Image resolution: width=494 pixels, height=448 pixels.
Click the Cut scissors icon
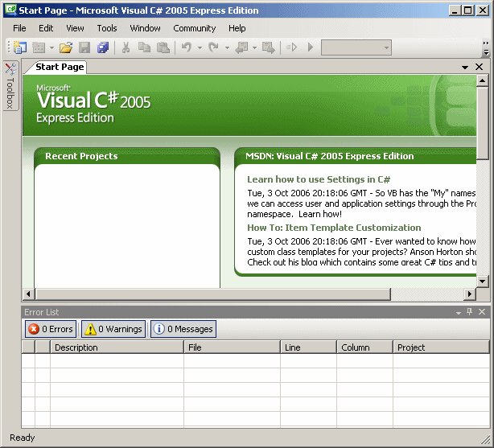(x=126, y=47)
